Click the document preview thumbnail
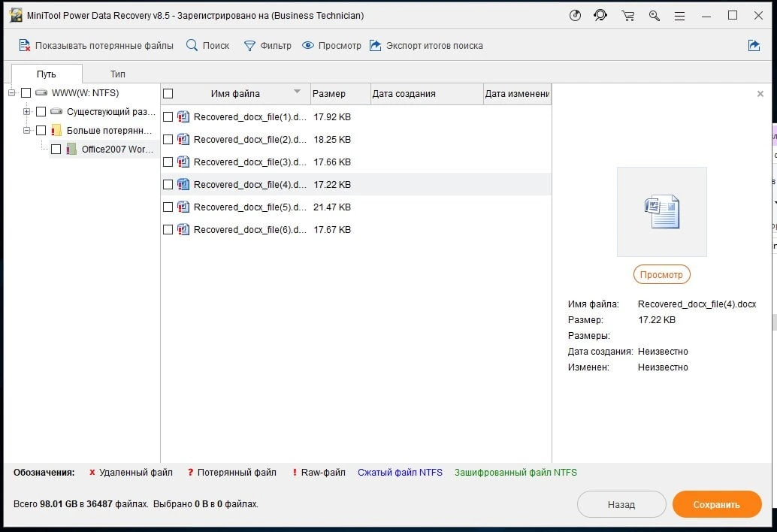 click(661, 211)
